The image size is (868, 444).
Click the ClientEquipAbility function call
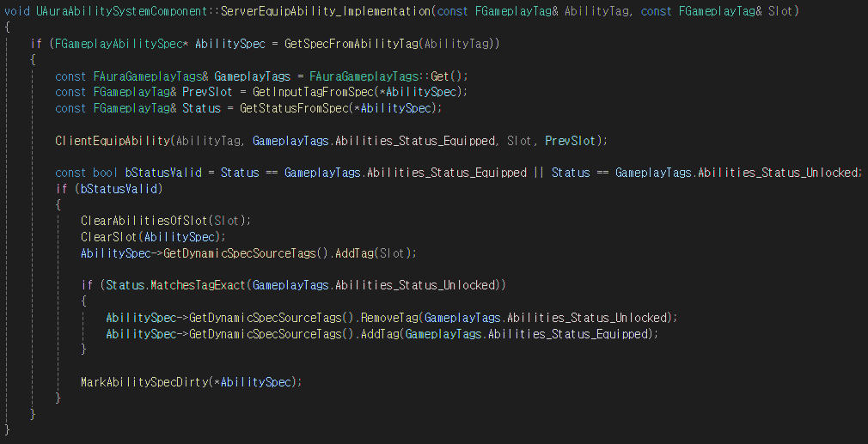pos(113,141)
